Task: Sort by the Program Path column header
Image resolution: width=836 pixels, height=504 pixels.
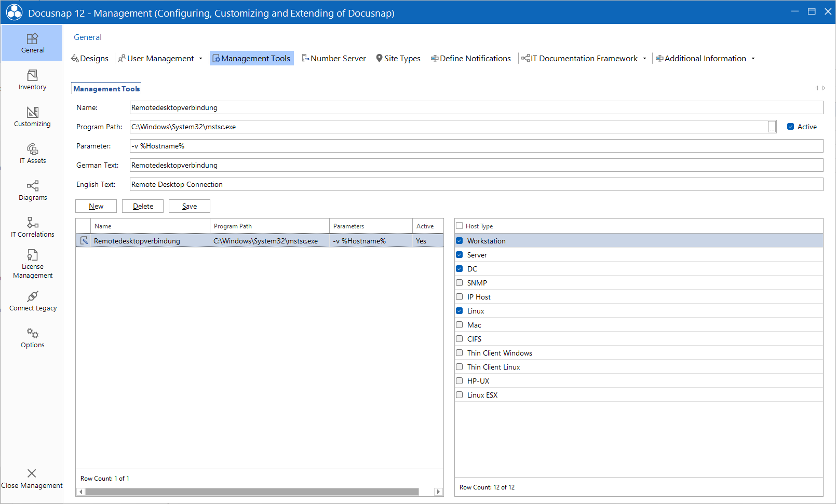Action: 270,226
